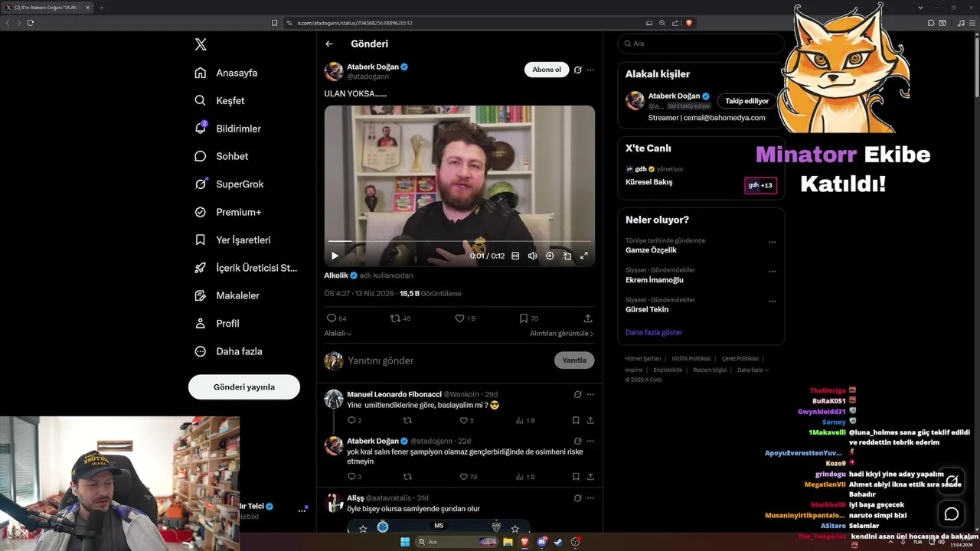Click the browser address bar URL
980x551 pixels.
pos(354,23)
